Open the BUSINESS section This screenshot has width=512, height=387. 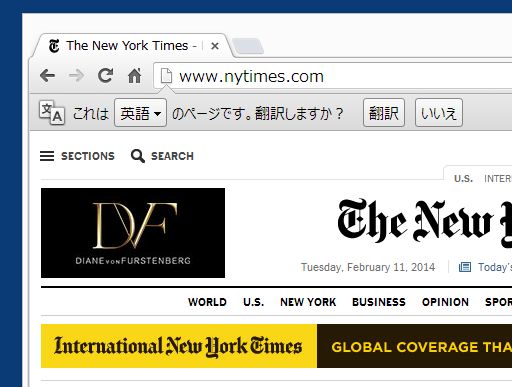(379, 302)
